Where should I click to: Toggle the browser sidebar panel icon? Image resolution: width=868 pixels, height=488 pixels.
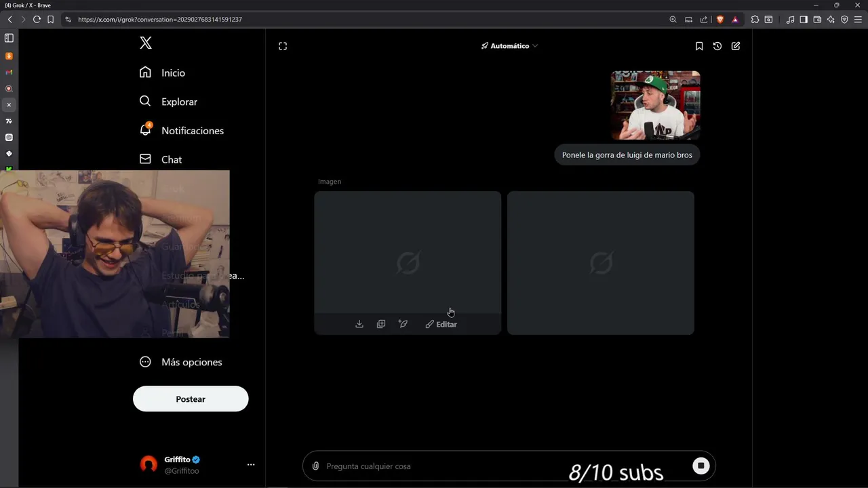point(804,20)
